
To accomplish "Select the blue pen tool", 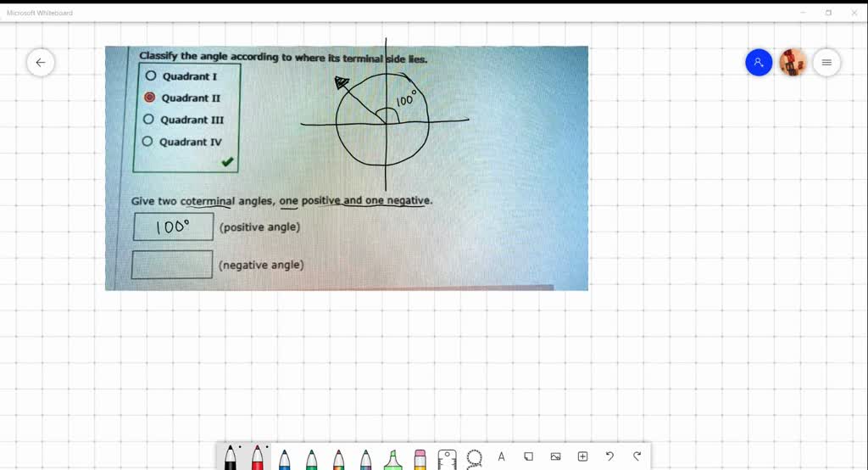I will [285, 459].
